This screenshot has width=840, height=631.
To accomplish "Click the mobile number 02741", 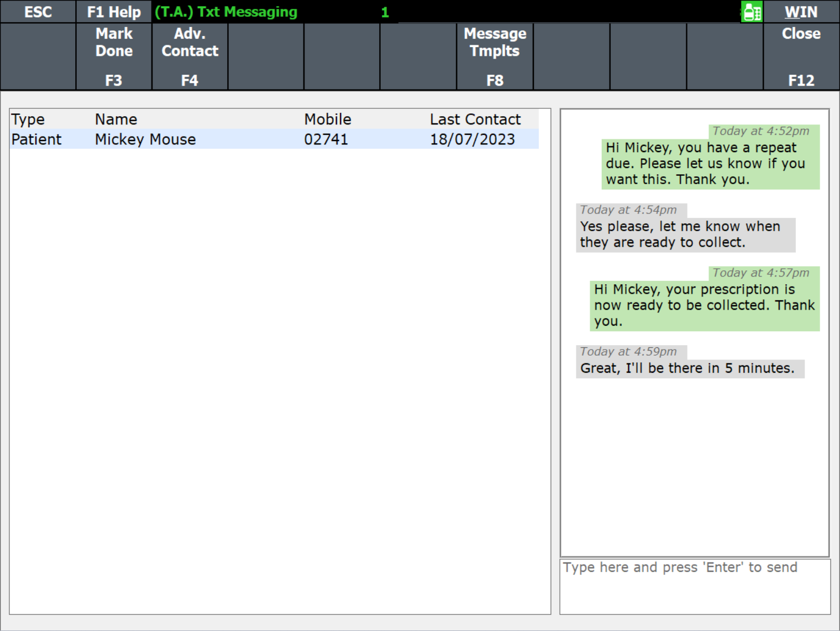I will (x=326, y=139).
